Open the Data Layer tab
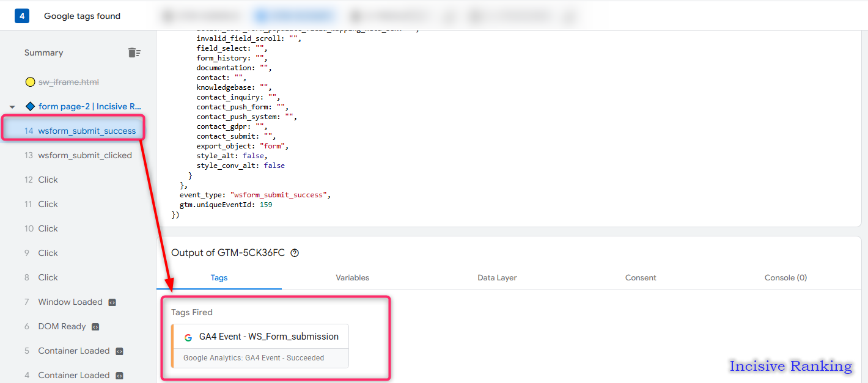The width and height of the screenshot is (868, 383). (497, 277)
